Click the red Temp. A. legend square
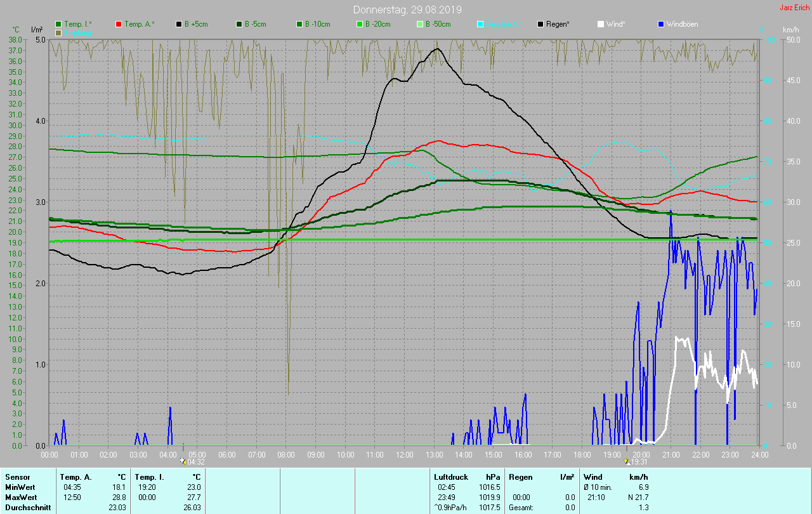Screen dimensions: 812x514 click(x=119, y=24)
